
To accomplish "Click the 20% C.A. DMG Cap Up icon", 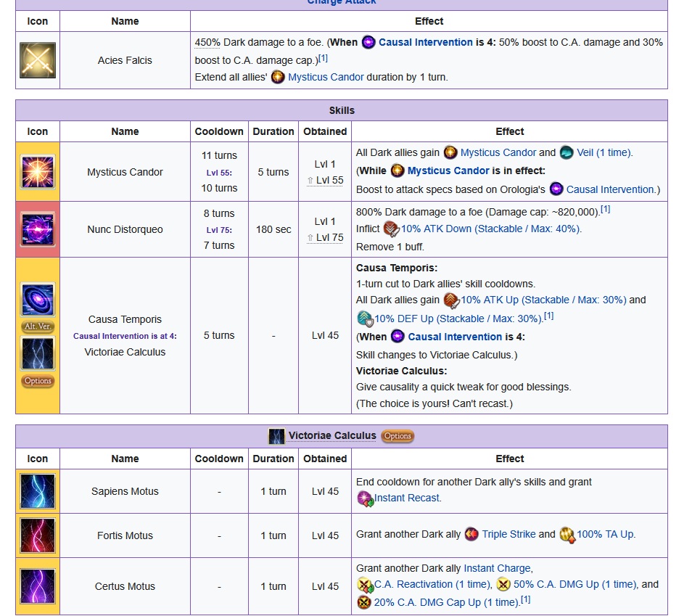I will (x=363, y=602).
